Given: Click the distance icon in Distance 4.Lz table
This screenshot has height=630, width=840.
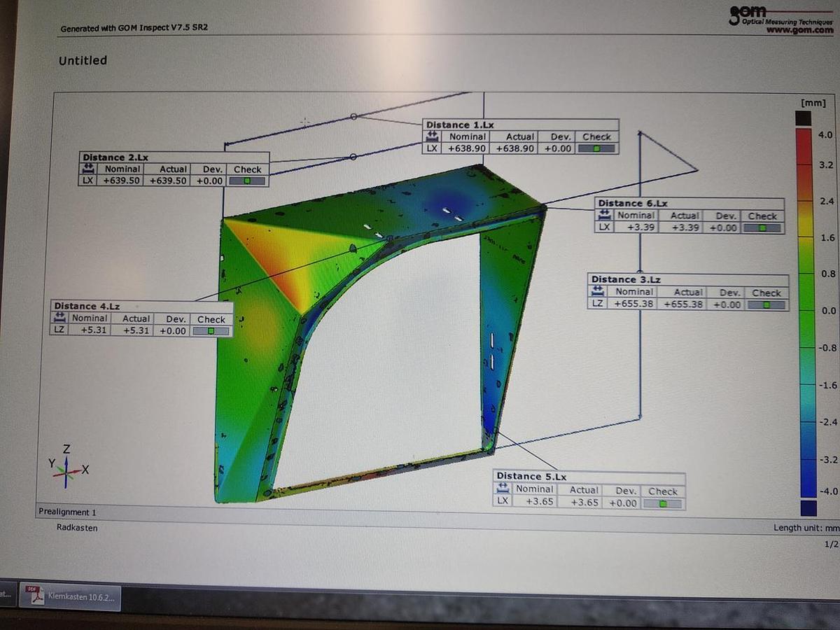Looking at the screenshot, I should coord(59,318).
